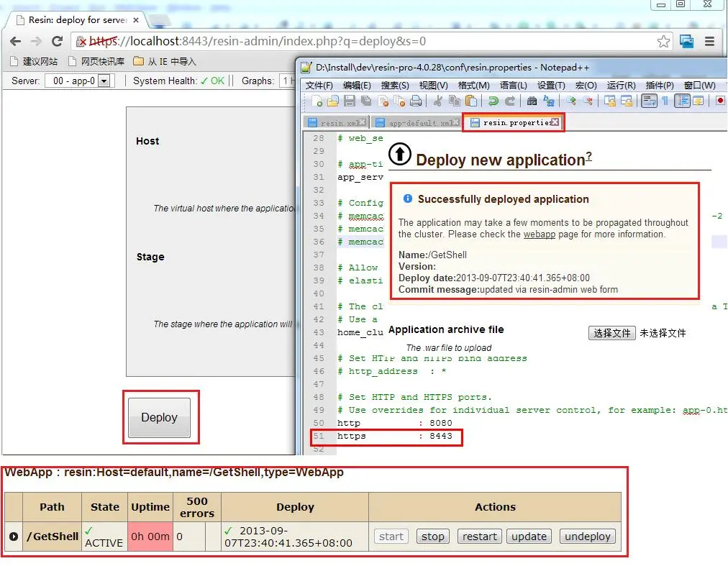Click the round arrow icon beside /GetShell row
This screenshot has width=728, height=566.
14,537
